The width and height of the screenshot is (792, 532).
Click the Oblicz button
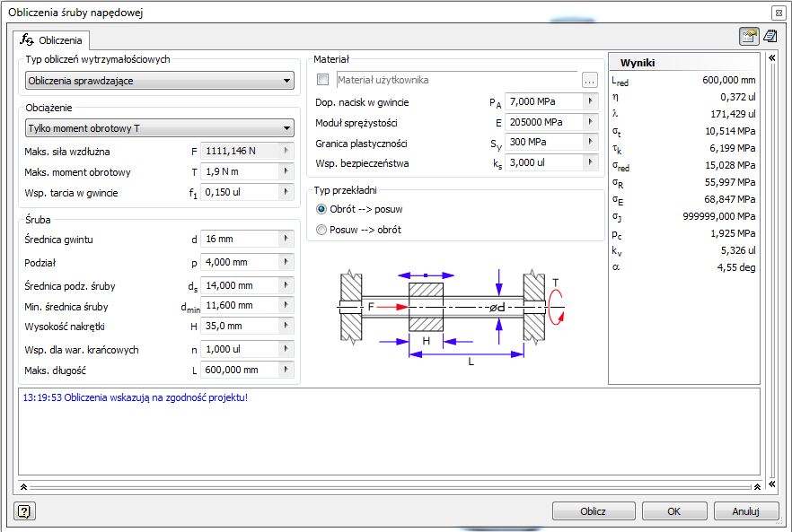tap(593, 511)
